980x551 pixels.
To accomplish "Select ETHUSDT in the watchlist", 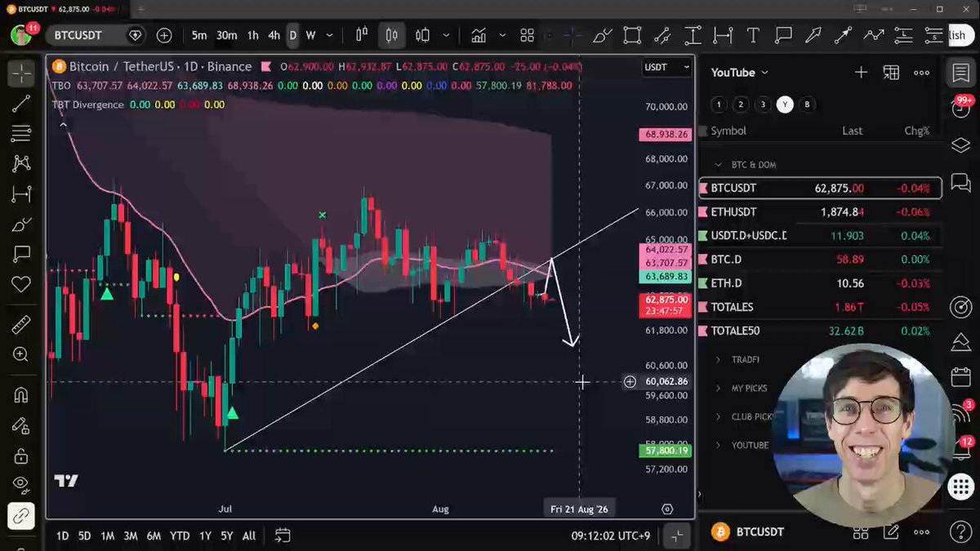I will click(821, 212).
